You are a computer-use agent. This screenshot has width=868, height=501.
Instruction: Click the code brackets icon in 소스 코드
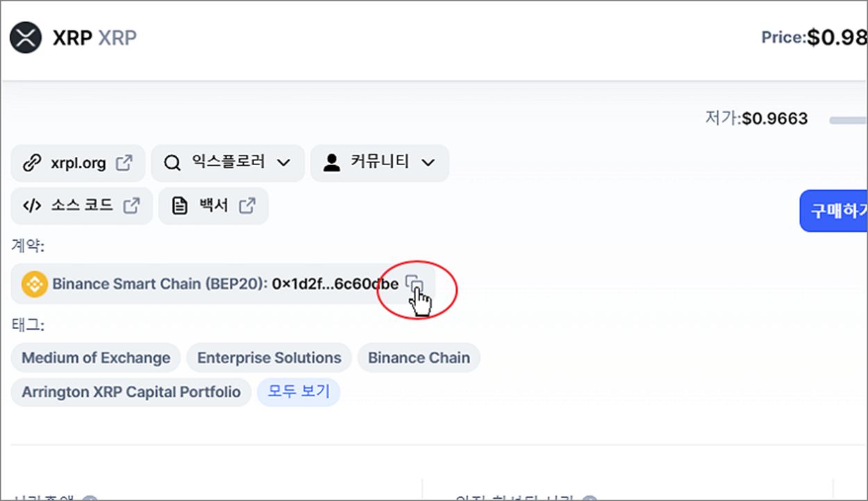point(32,206)
